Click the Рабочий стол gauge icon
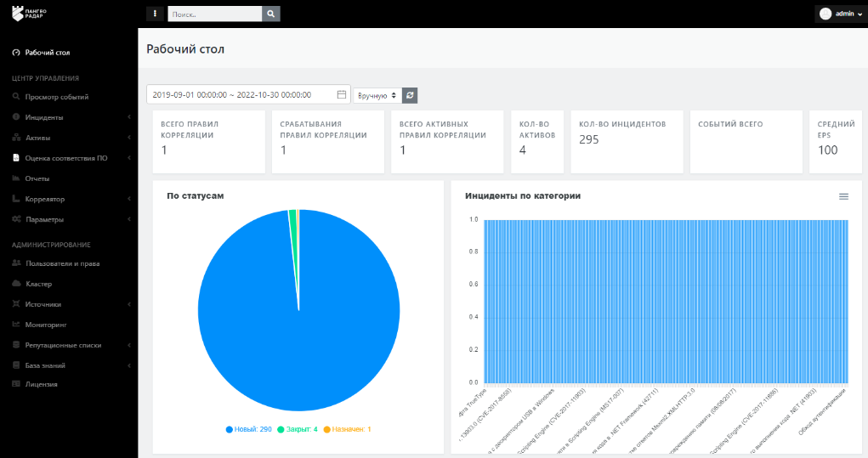The height and width of the screenshot is (458, 868). pos(16,53)
